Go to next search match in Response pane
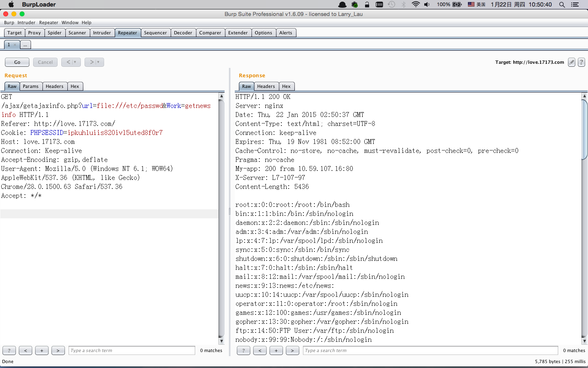 pyautogui.click(x=292, y=350)
